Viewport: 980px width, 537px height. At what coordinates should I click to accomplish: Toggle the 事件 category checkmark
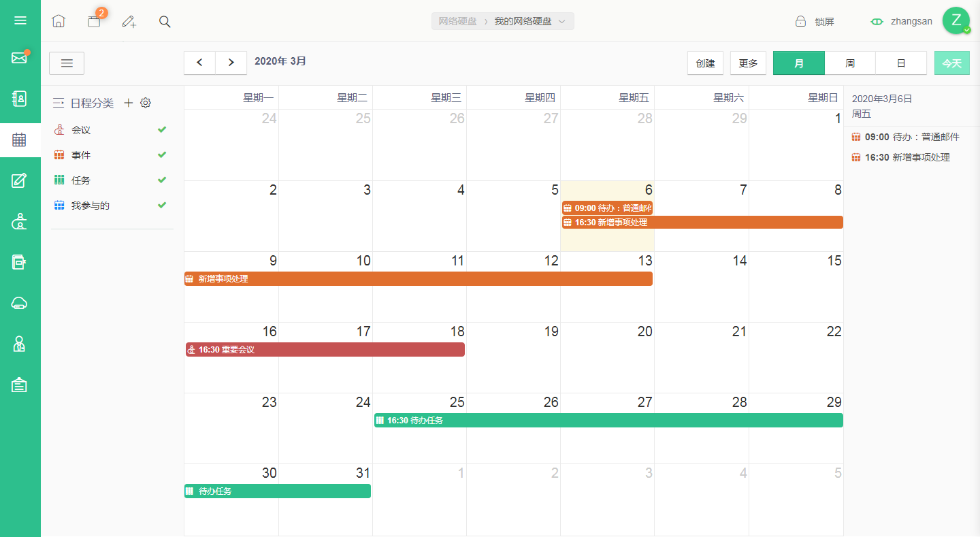(x=162, y=154)
